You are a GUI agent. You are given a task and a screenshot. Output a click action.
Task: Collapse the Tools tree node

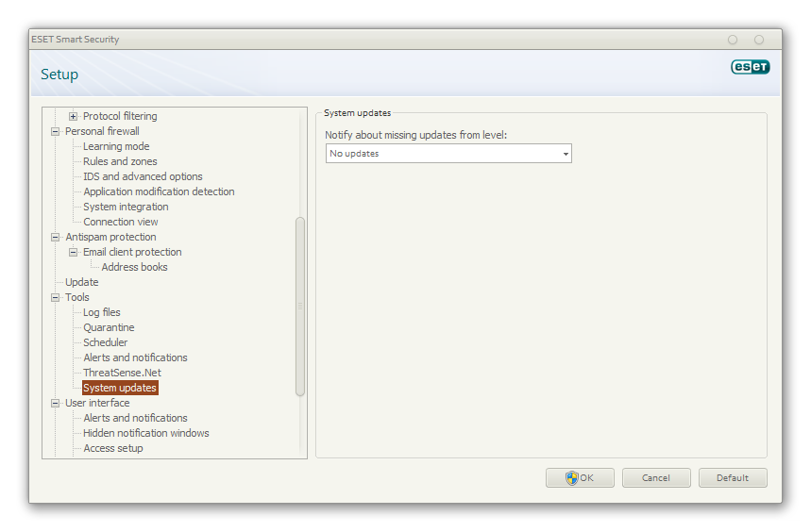55,297
